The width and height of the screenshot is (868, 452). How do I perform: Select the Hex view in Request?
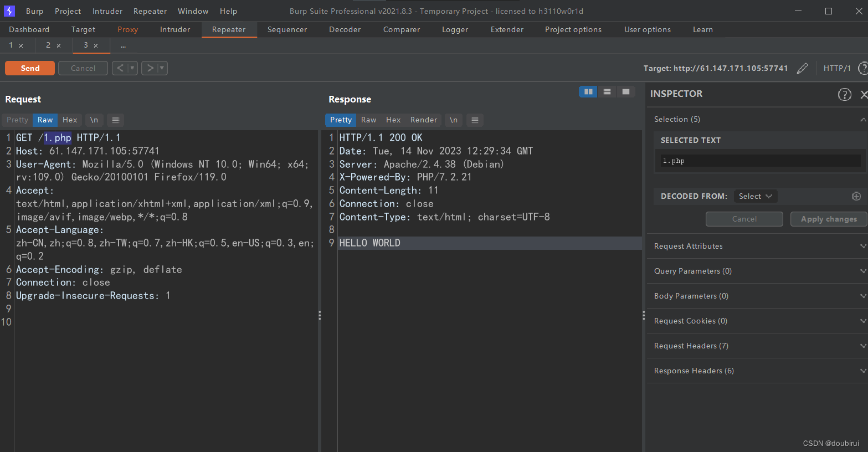(x=70, y=120)
